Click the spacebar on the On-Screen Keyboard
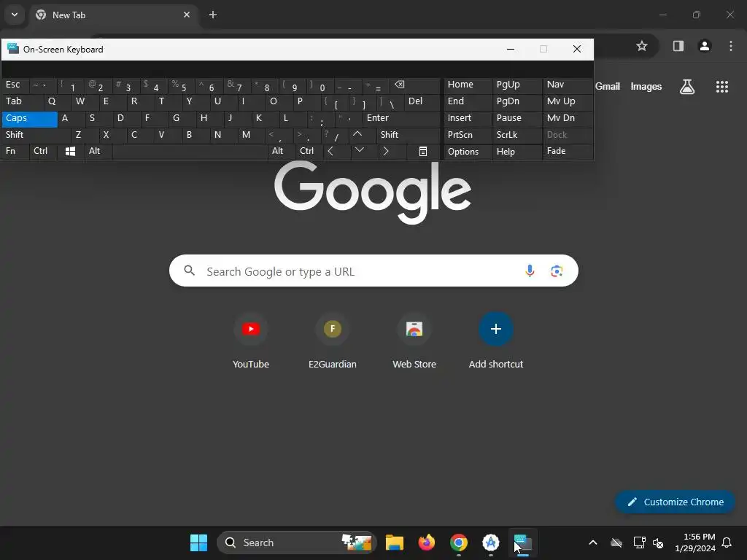The image size is (747, 560). (190, 152)
